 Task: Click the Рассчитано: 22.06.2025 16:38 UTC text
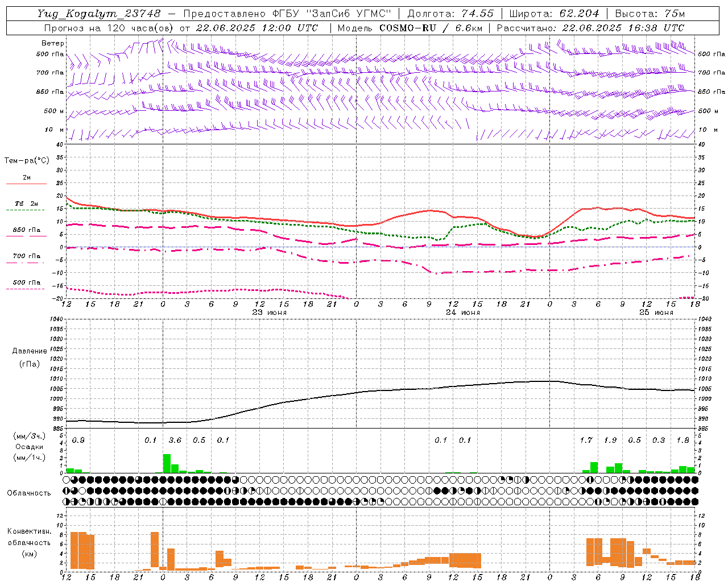(590, 28)
